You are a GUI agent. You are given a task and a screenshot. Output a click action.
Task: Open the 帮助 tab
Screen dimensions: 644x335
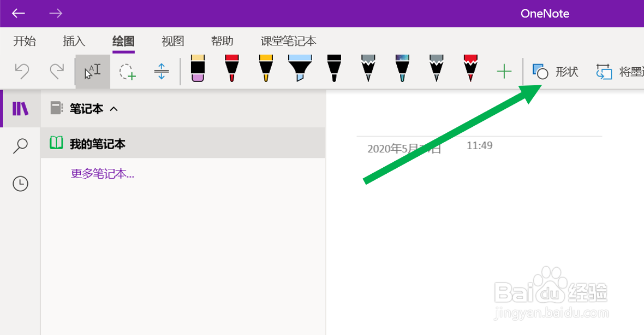(x=222, y=41)
